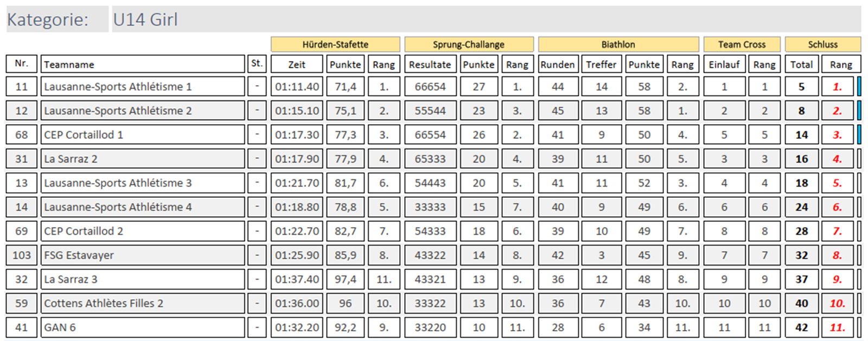868x341 pixels.
Task: Select the Runden column header
Action: coord(558,64)
